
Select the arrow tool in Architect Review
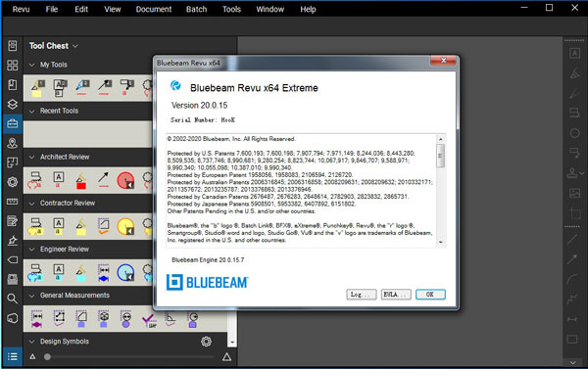coord(104,180)
